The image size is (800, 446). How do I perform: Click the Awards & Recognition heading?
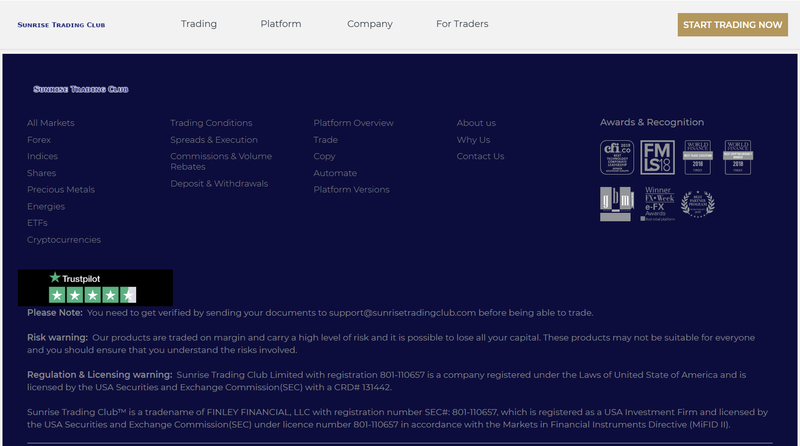click(x=652, y=122)
